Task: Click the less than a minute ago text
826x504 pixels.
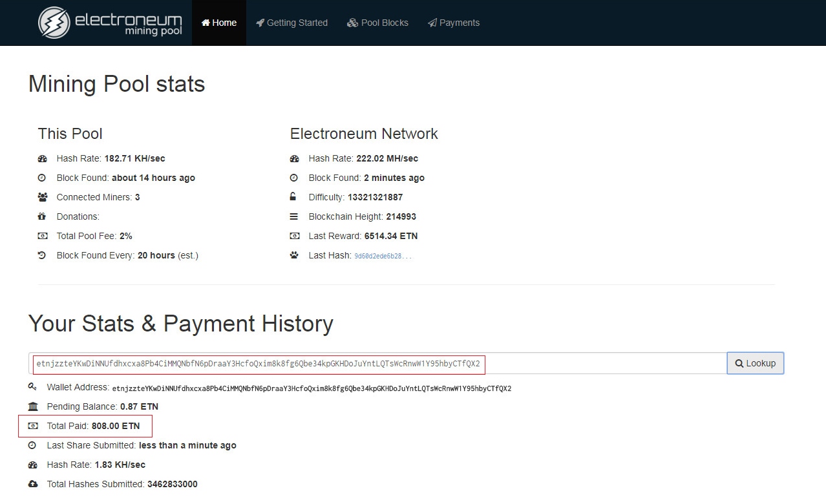Action: coord(187,445)
